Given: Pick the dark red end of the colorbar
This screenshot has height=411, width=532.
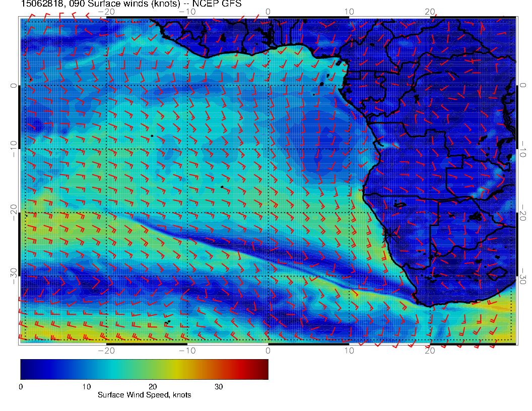Looking at the screenshot, I should 264,369.
